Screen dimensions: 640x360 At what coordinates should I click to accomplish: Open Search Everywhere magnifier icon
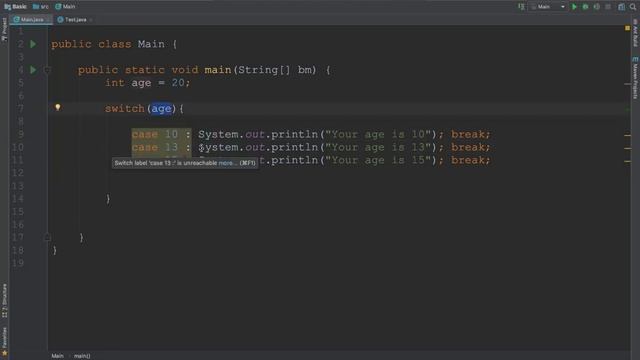633,7
